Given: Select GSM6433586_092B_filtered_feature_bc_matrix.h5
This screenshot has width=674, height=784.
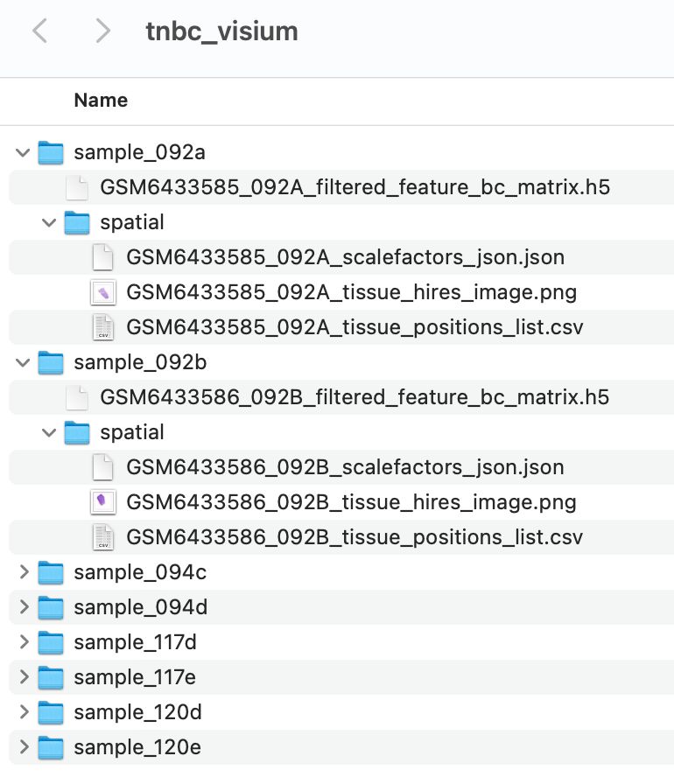Looking at the screenshot, I should pyautogui.click(x=355, y=397).
